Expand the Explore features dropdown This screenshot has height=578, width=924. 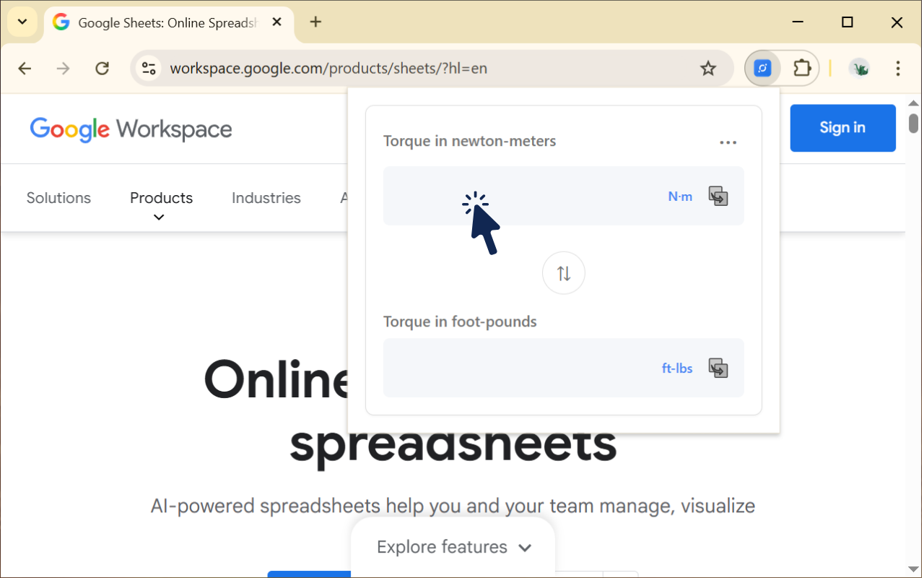(x=453, y=547)
